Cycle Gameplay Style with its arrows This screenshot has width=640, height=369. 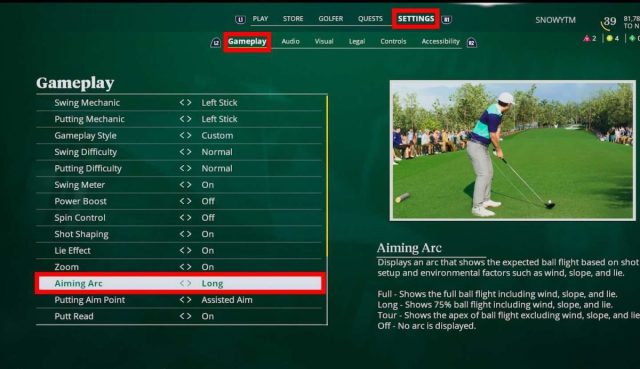click(185, 135)
